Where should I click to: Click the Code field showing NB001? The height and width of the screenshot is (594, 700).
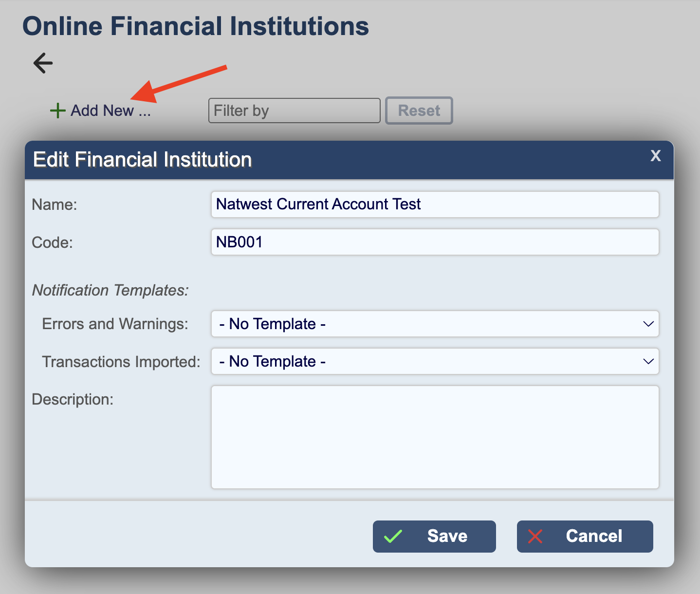[435, 242]
